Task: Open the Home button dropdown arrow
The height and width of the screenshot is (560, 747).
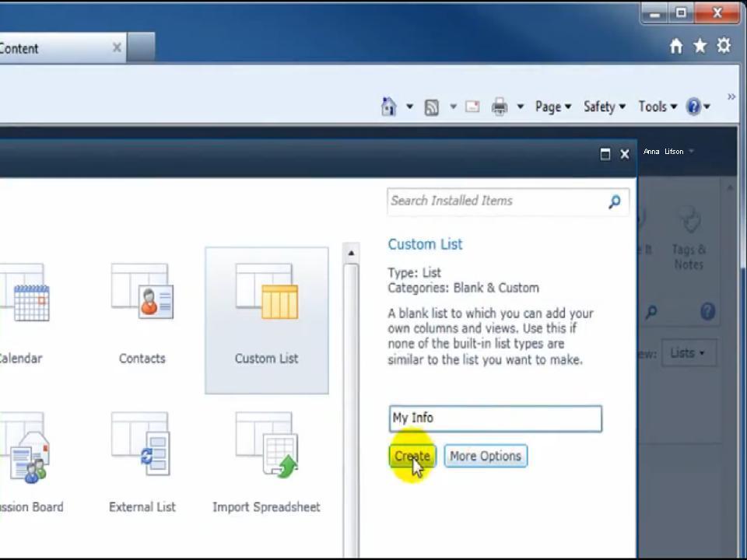Action: point(408,107)
